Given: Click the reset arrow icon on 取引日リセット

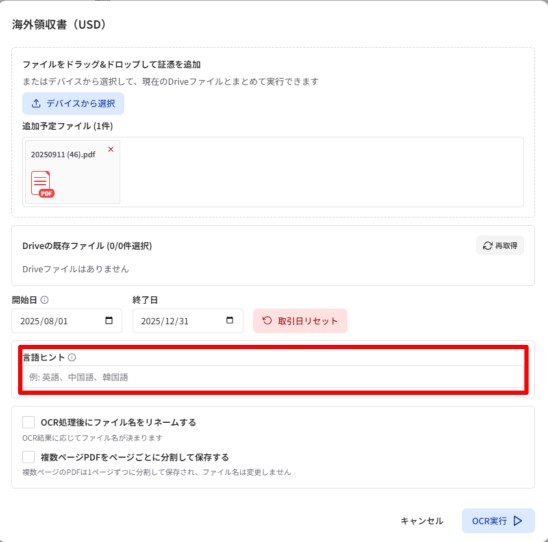Looking at the screenshot, I should click(267, 320).
